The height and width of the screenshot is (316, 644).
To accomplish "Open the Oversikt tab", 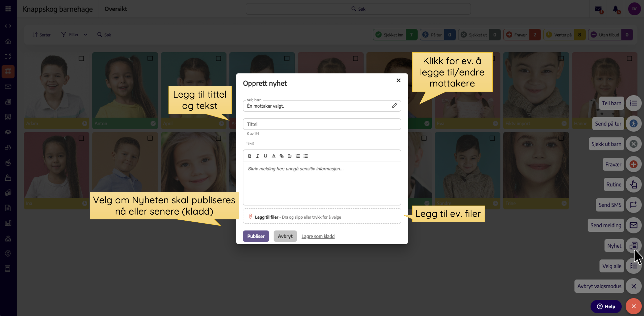I will coord(116,9).
